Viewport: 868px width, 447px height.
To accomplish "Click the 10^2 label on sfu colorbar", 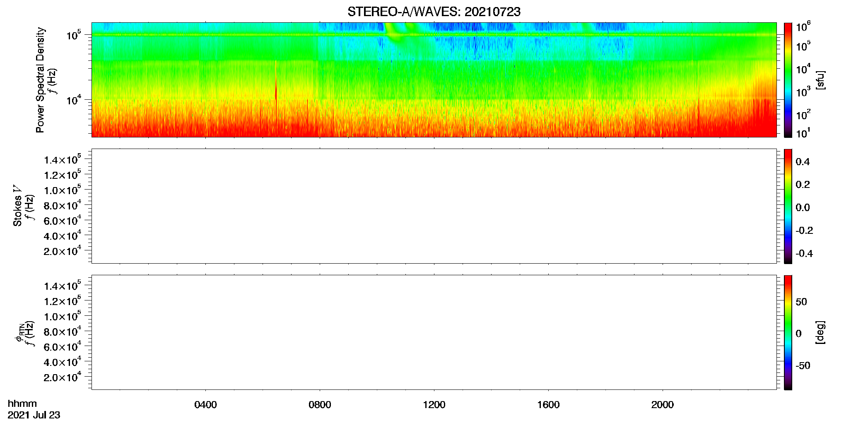I will click(x=803, y=115).
